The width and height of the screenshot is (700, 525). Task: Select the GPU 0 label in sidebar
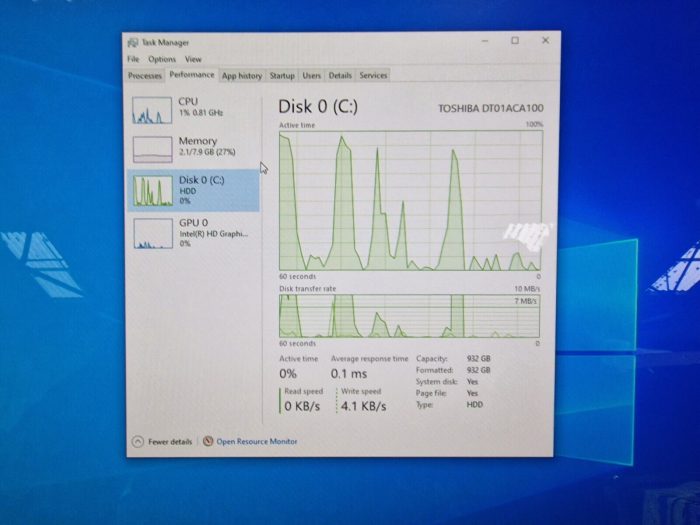click(193, 223)
